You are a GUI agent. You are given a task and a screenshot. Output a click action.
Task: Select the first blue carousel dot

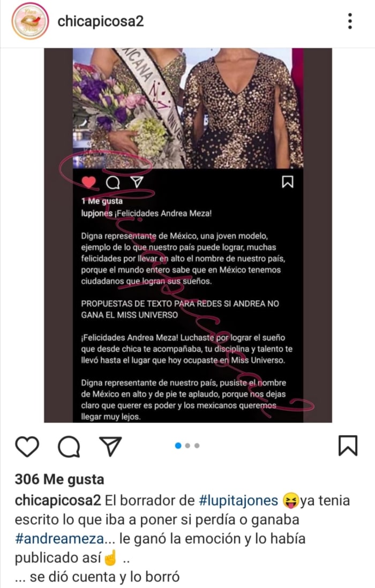click(178, 446)
